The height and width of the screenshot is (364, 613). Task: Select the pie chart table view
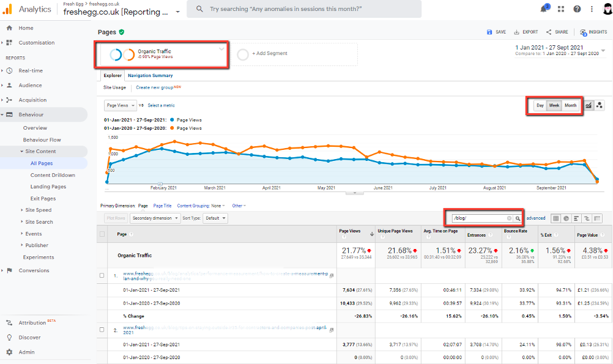coord(566,218)
